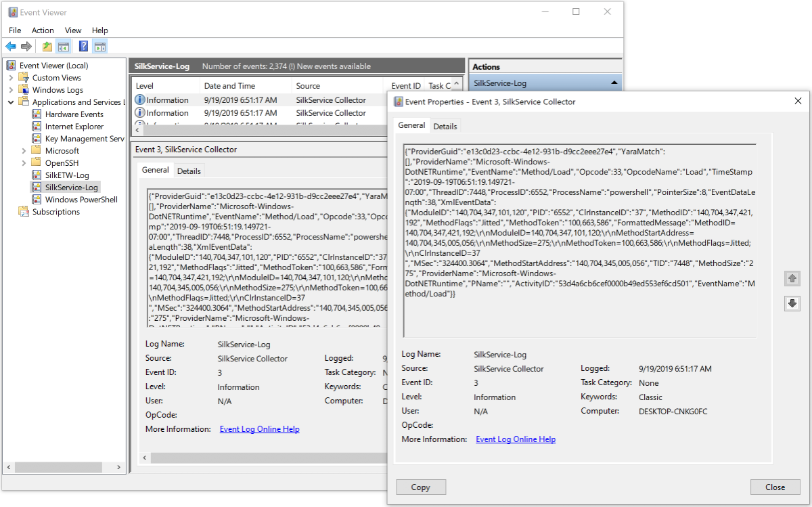Click the computer name DESKTOP-CNKG0FC
Screen dimensions: 812x507
point(673,411)
